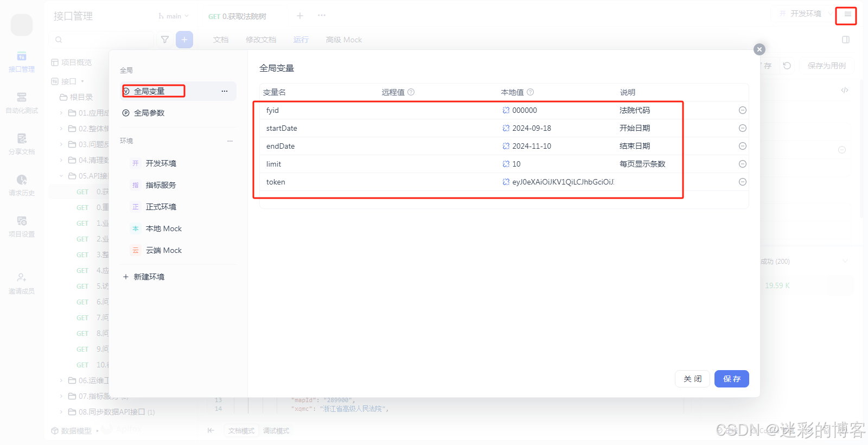The height and width of the screenshot is (445, 868).
Task: Select 云端 Mock environment
Action: tap(178, 250)
